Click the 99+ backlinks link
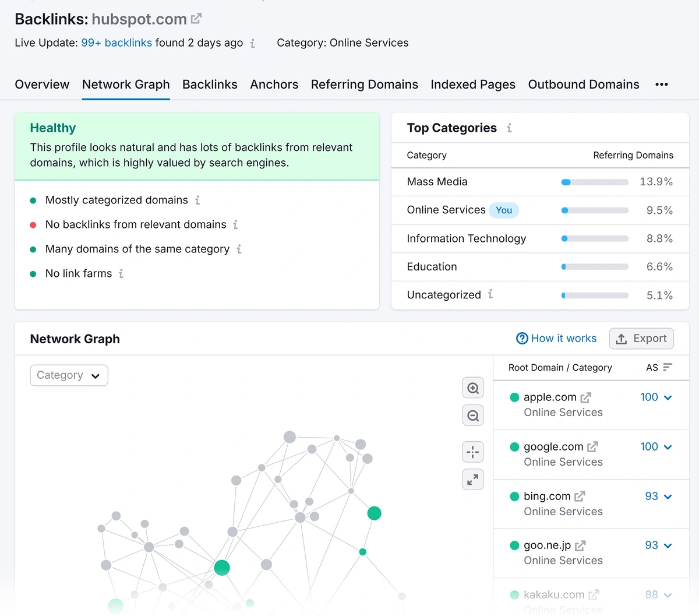Image resolution: width=699 pixels, height=616 pixels. 116,43
